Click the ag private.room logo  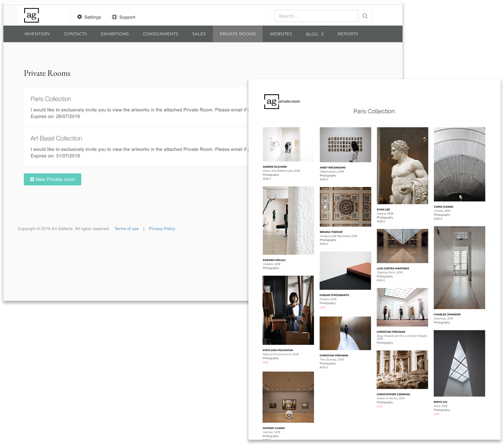[x=282, y=101]
